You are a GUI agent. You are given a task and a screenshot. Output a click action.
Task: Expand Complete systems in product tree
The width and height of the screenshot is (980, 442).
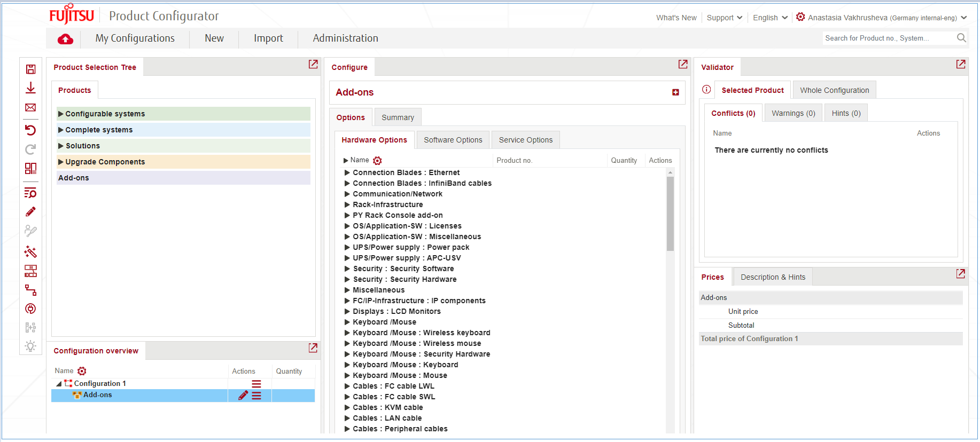coord(61,130)
